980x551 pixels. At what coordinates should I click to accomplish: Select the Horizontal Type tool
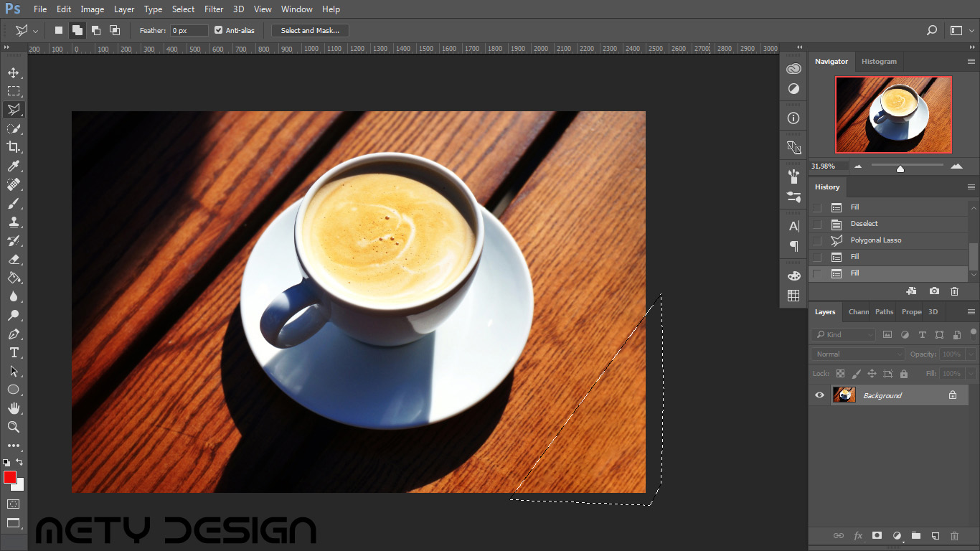click(13, 352)
